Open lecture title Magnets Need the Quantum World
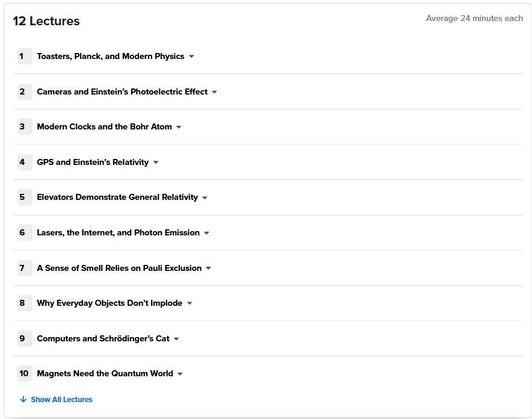 pos(105,373)
